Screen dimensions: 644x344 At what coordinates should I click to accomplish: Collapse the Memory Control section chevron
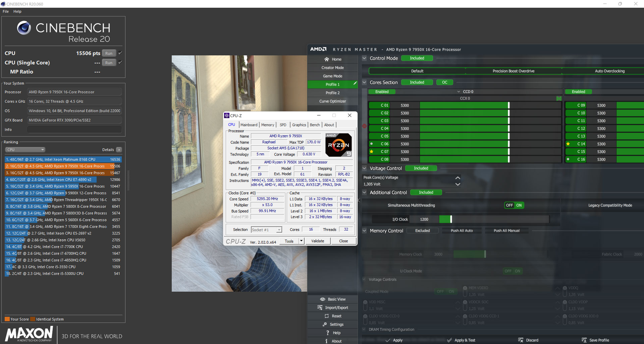(x=364, y=231)
